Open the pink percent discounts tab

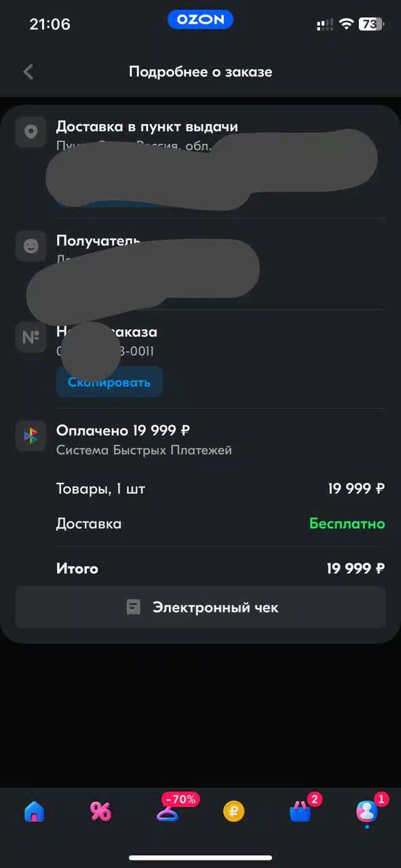click(100, 811)
